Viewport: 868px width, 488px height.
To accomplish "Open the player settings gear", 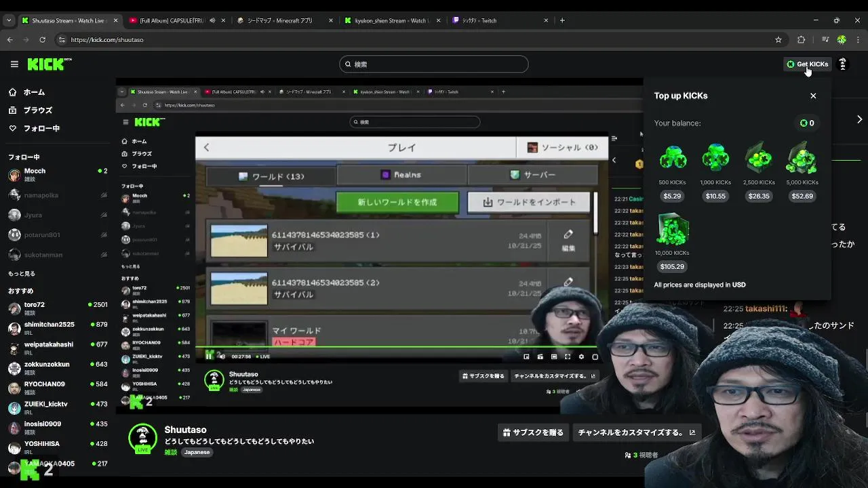I will coord(581,357).
